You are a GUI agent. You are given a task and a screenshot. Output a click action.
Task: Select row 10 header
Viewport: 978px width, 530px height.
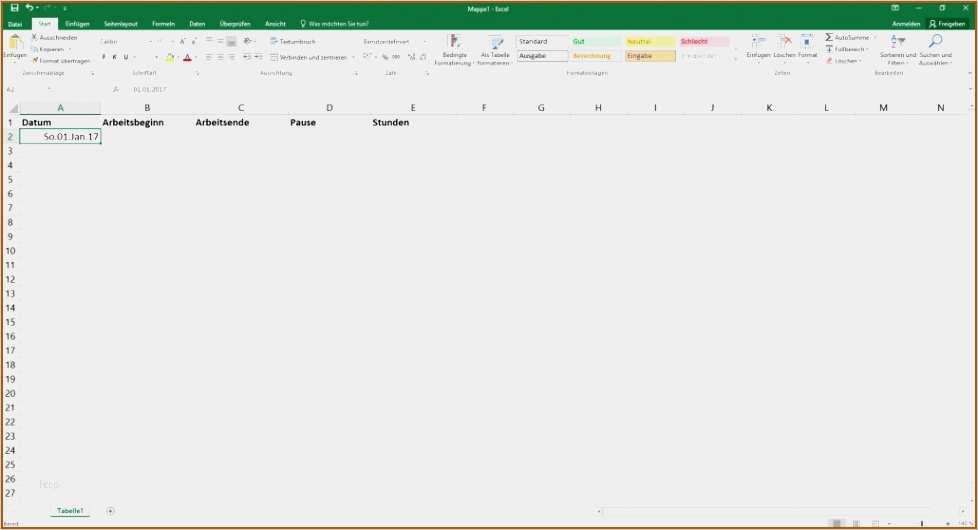click(x=10, y=251)
